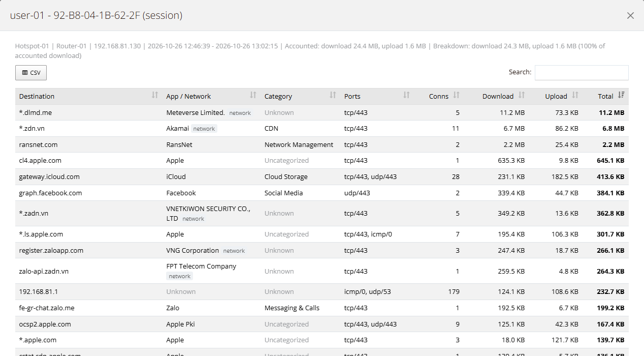Click the 28 connections count
This screenshot has height=356, width=644.
tap(456, 177)
